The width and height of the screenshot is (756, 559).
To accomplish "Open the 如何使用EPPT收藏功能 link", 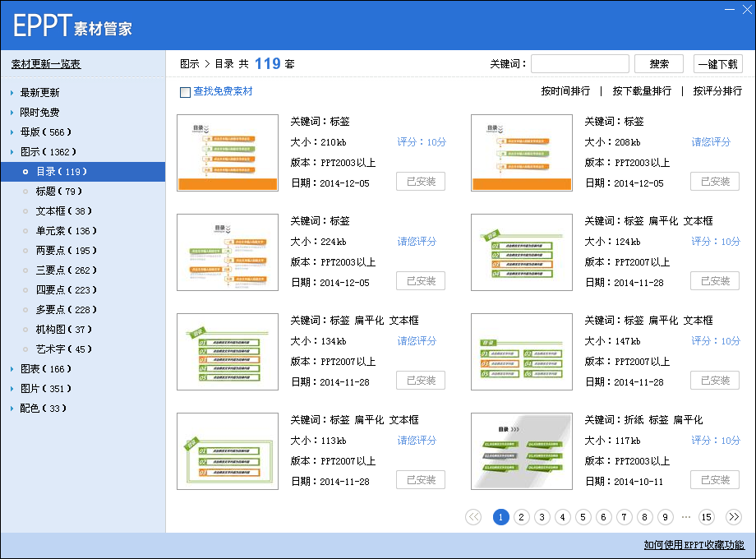I will pyautogui.click(x=694, y=545).
